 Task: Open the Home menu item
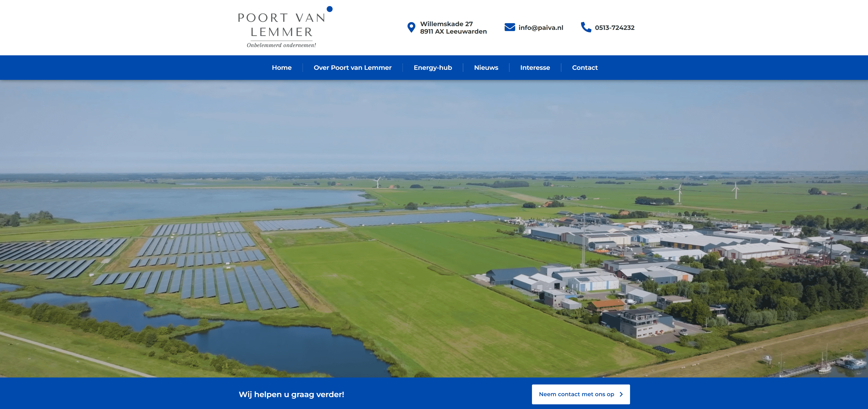tap(282, 68)
